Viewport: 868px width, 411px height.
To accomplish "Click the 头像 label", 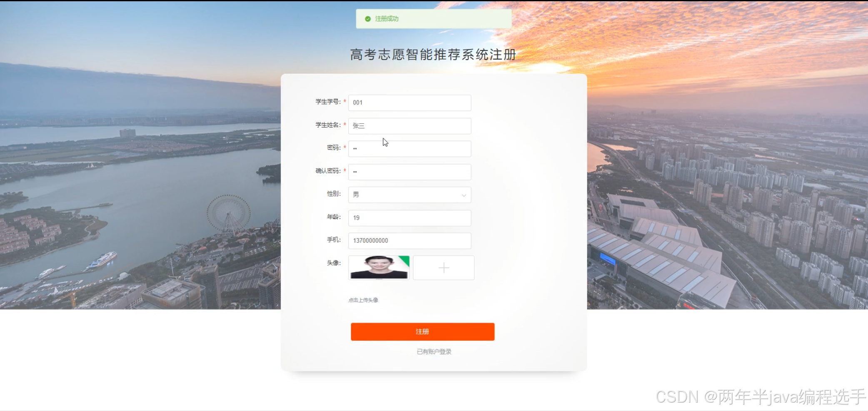I will click(334, 263).
